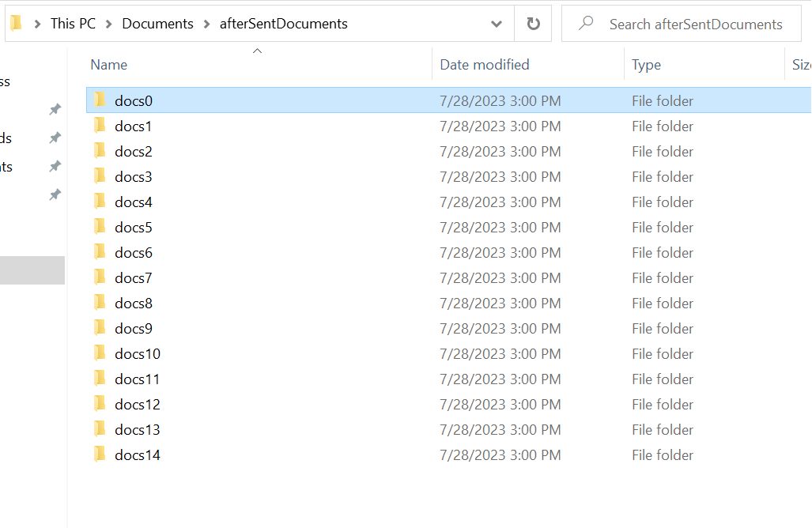Click the docs11 folder name

(138, 379)
